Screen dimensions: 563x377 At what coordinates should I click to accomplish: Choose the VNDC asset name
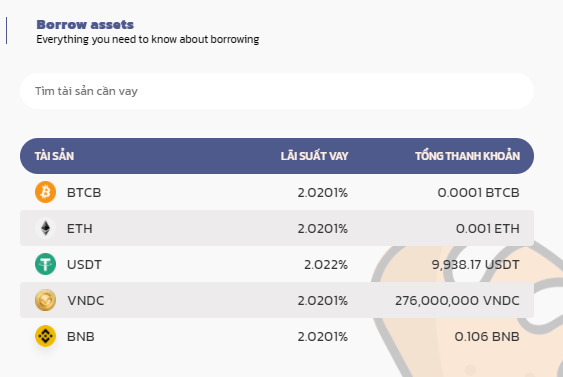click(86, 301)
